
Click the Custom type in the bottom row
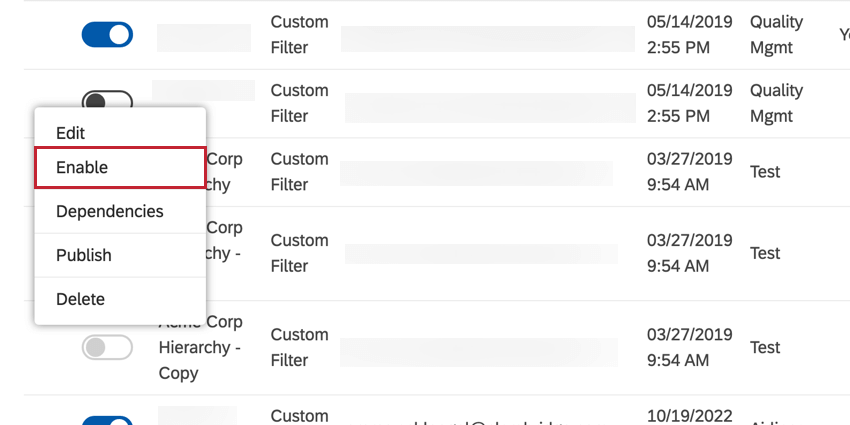click(x=299, y=416)
